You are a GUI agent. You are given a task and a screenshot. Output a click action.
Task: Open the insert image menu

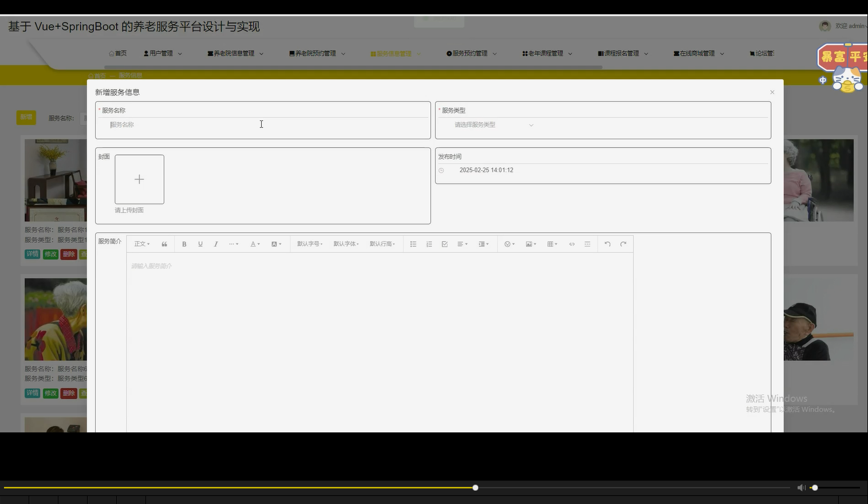531,244
